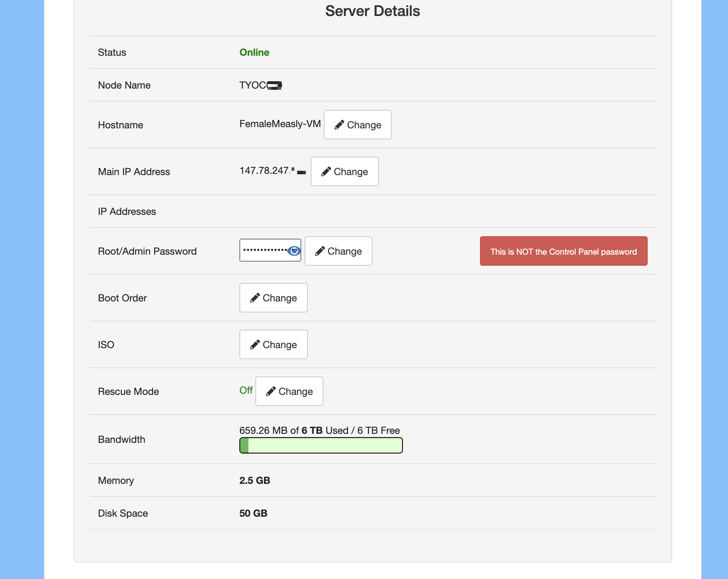Change Rescue Mode setting
Screen dimensions: 728x579
(x=289, y=391)
